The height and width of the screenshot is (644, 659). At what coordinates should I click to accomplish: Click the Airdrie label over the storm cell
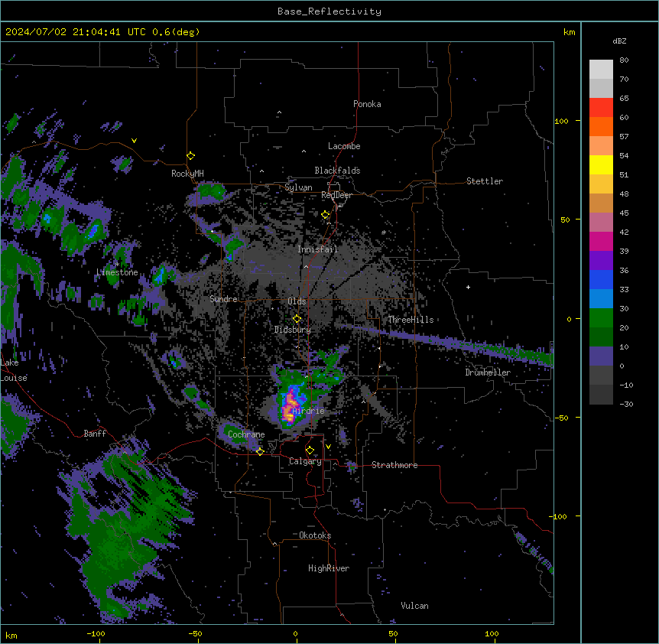click(x=309, y=411)
